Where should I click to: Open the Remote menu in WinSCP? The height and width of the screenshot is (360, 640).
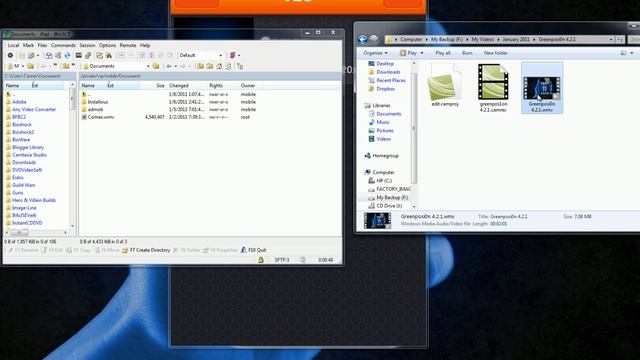(x=128, y=45)
